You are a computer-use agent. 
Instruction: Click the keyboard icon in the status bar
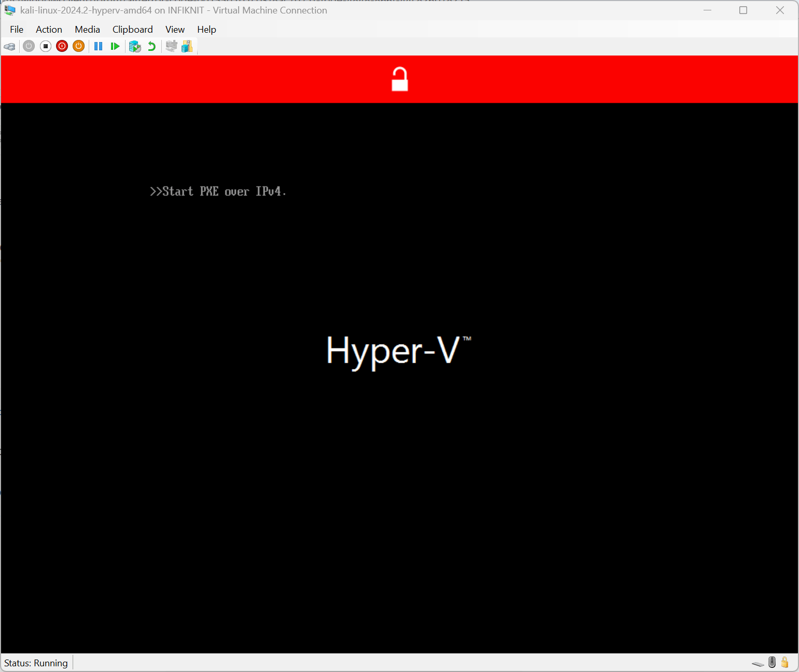758,663
